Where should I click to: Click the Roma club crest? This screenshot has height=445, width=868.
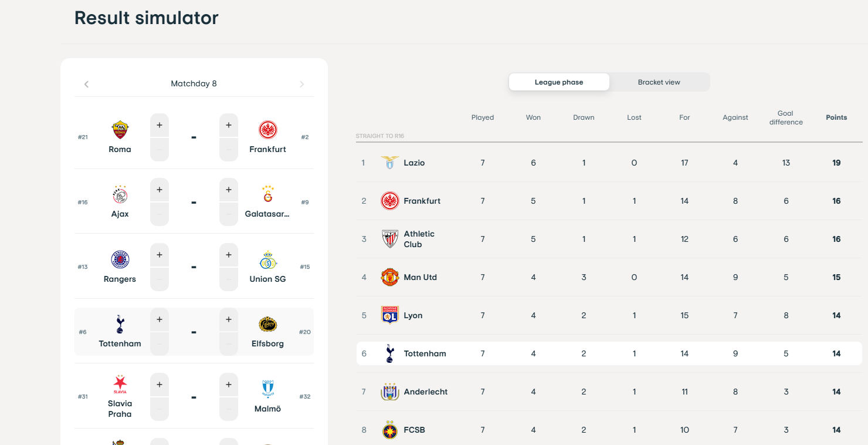(120, 130)
